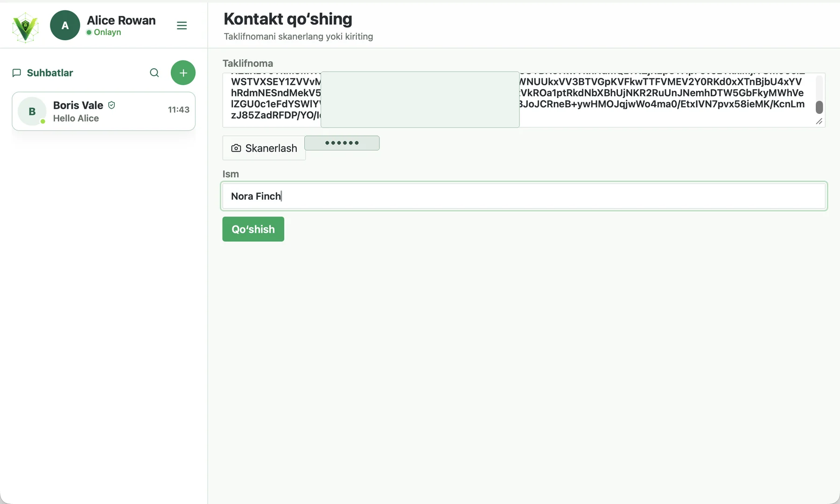This screenshot has height=504, width=840.
Task: Click the Suhbatlar heading
Action: (50, 73)
